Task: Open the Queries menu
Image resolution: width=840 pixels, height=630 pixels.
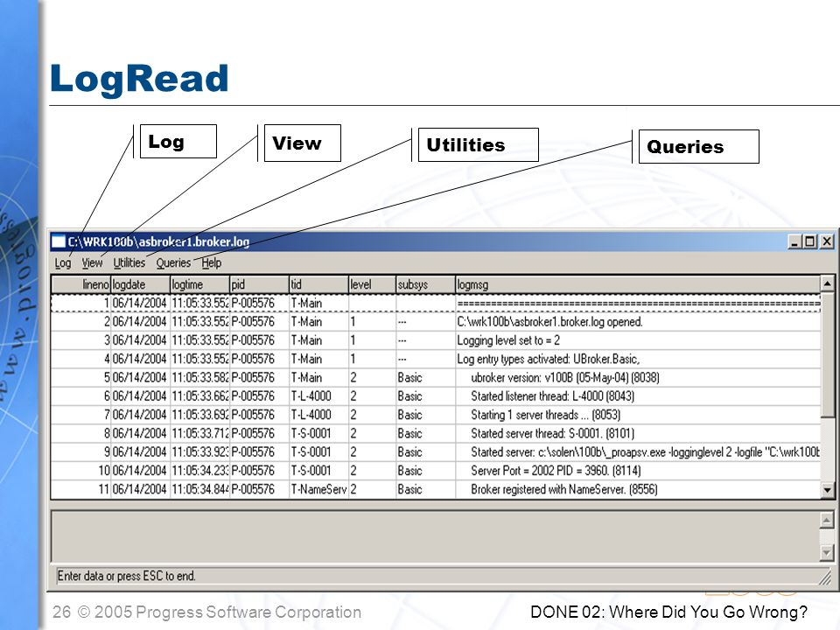Action: 173,263
